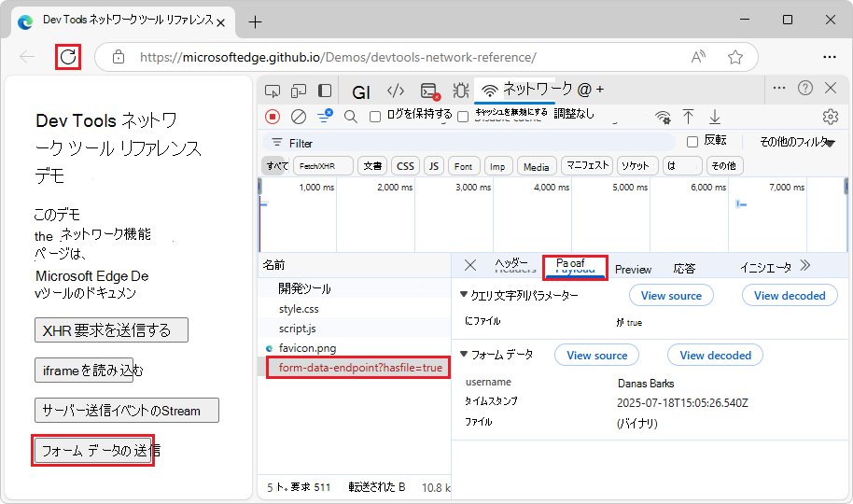
Task: Click the browser back arrow
Action: 27,57
